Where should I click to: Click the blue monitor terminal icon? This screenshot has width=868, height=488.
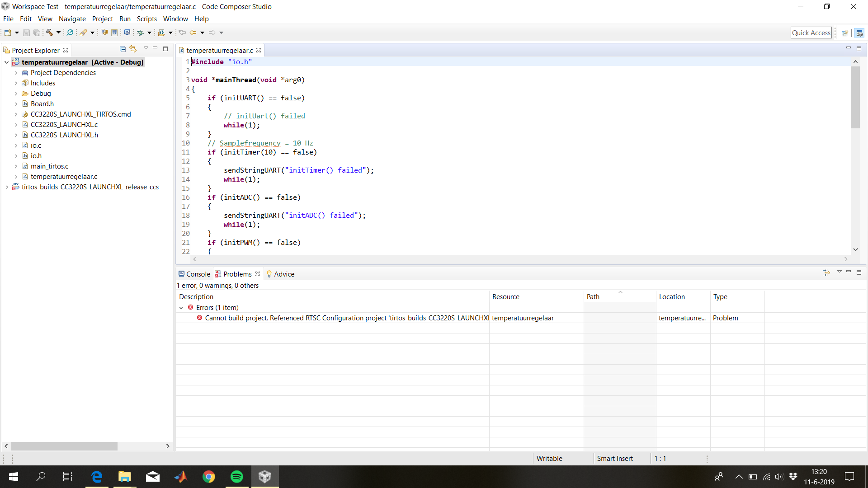[x=127, y=33]
